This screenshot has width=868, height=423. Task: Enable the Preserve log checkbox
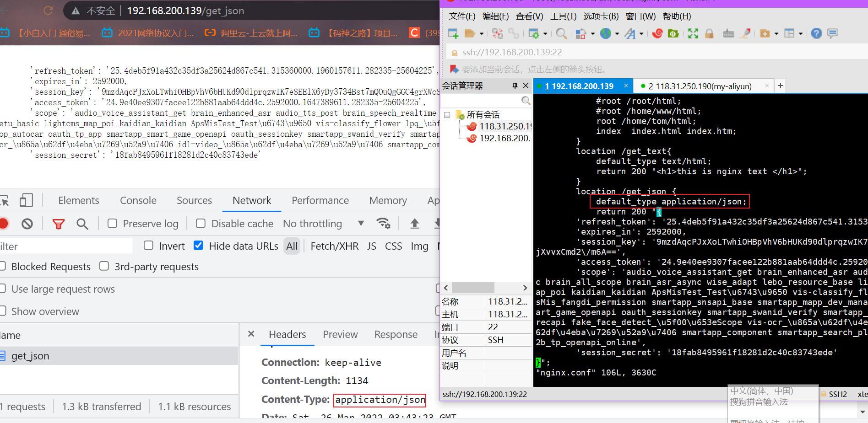(112, 223)
